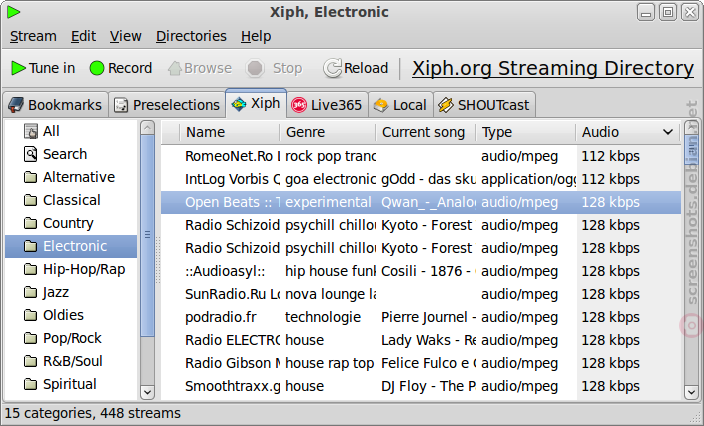Click the stream list scroll-down arrow
The width and height of the screenshot is (704, 426).
[x=691, y=392]
